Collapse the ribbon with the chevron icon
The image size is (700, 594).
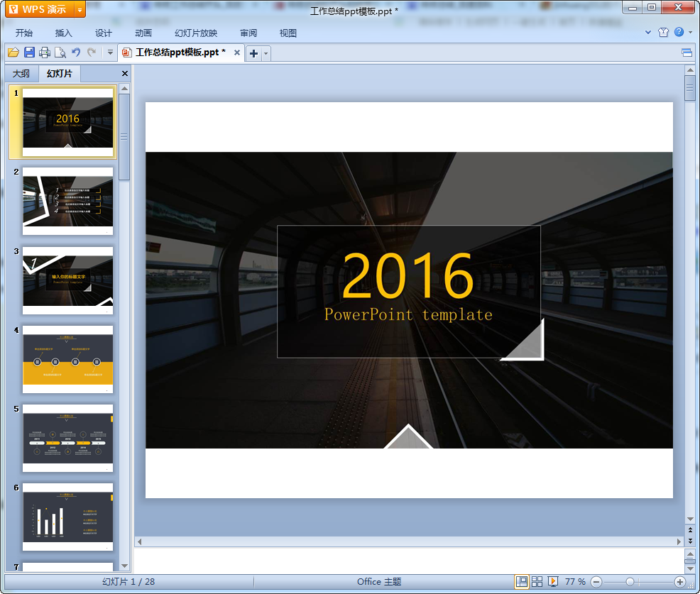(648, 32)
